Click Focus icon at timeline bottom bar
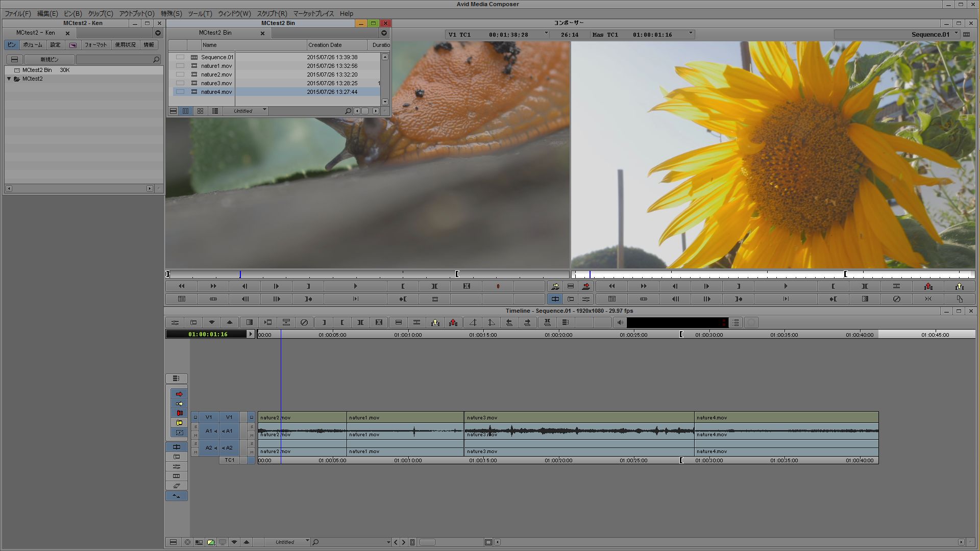 point(187,542)
